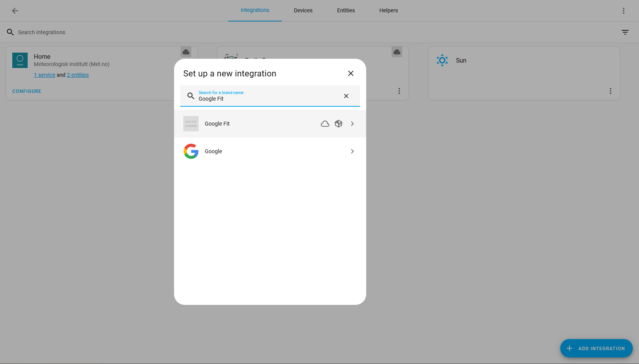Viewport: 639px width, 364px height.
Task: Click the cloud badge on Home card
Action: tap(186, 52)
